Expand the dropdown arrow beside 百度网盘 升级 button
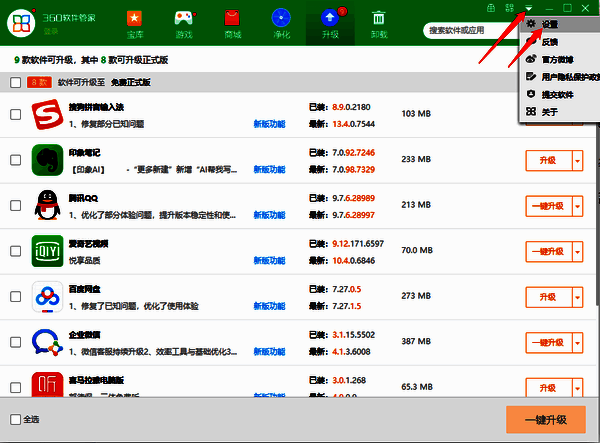 (x=577, y=297)
